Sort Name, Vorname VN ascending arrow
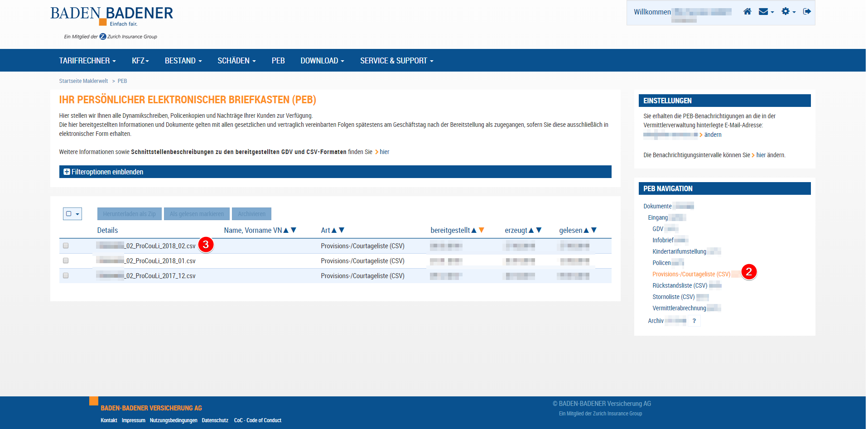This screenshot has height=429, width=868. pos(286,230)
